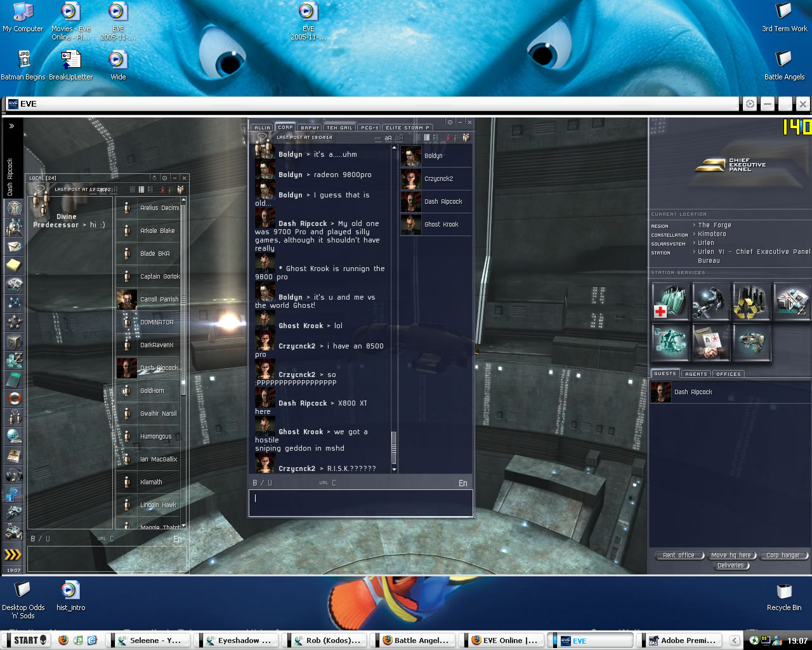Click in the Corp chat message input field

tap(361, 503)
